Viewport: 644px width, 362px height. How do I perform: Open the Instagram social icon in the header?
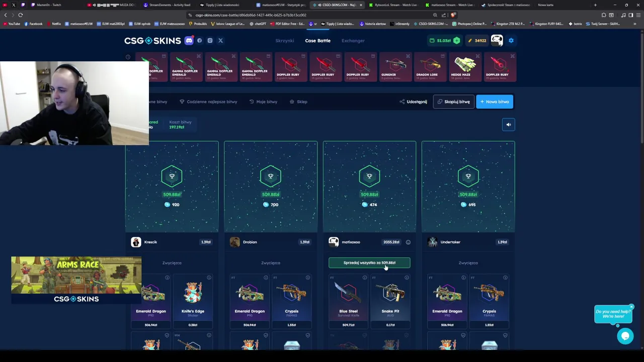click(210, 41)
